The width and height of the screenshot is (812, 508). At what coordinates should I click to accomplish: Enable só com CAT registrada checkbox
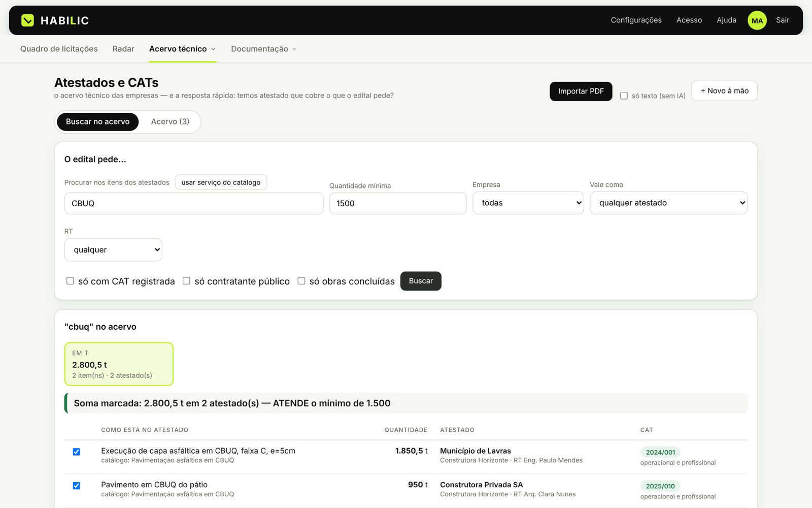point(70,281)
